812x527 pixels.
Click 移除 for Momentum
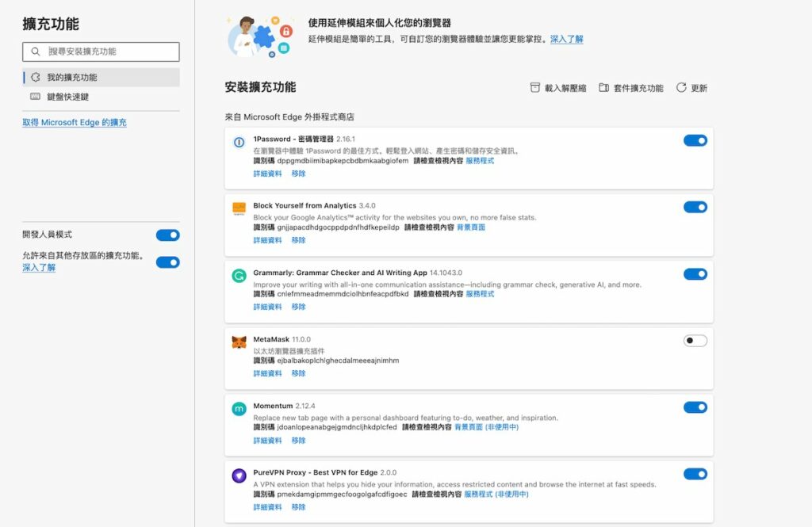pyautogui.click(x=299, y=441)
